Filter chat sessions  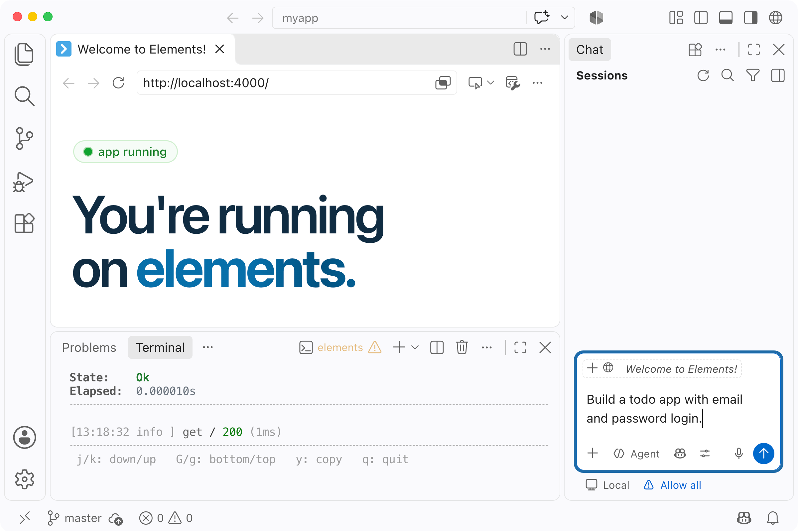coord(753,75)
